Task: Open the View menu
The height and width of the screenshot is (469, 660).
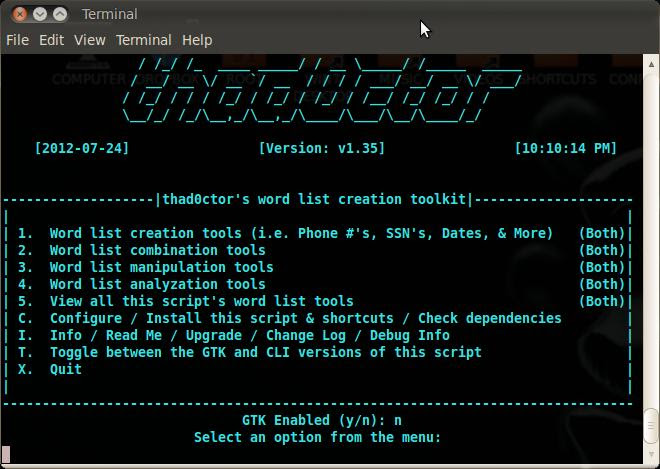Action: point(90,40)
